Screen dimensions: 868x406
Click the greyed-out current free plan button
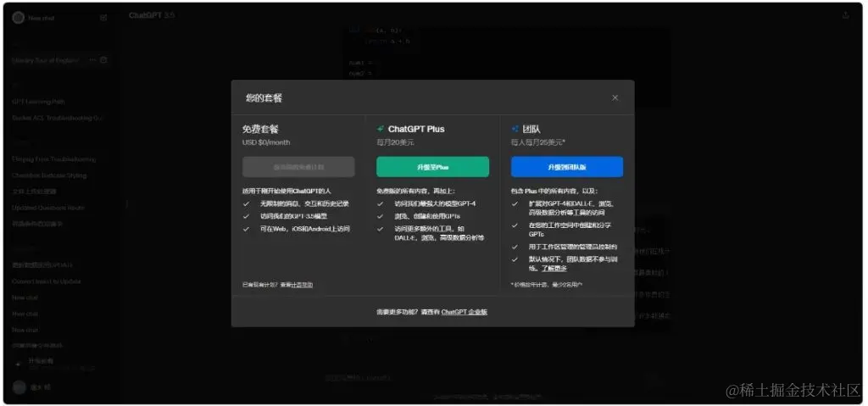298,167
